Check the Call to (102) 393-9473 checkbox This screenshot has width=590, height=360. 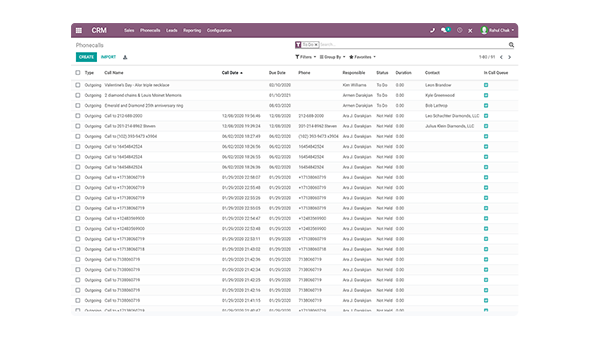tap(78, 136)
